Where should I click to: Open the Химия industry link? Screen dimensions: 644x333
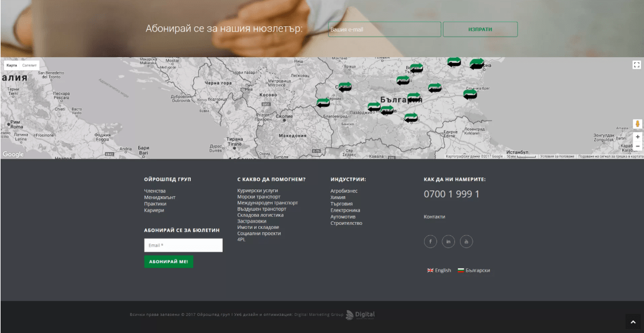338,197
